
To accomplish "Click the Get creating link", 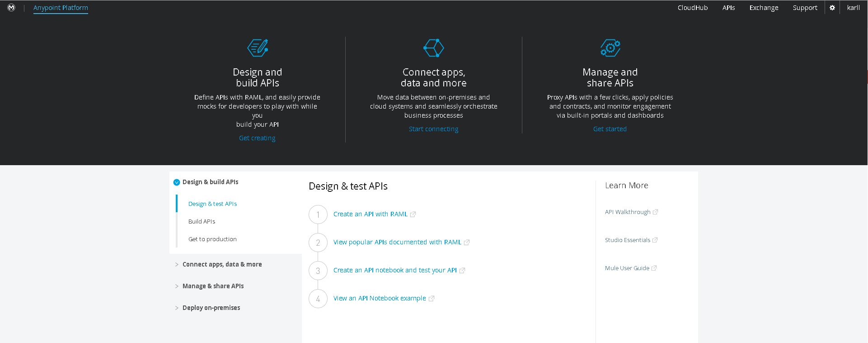I will tap(257, 138).
